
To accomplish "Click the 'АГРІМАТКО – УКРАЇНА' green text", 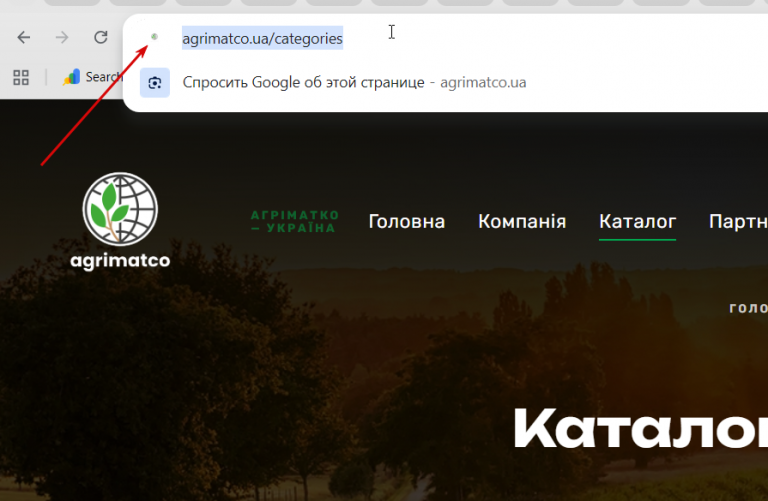I will click(x=294, y=221).
